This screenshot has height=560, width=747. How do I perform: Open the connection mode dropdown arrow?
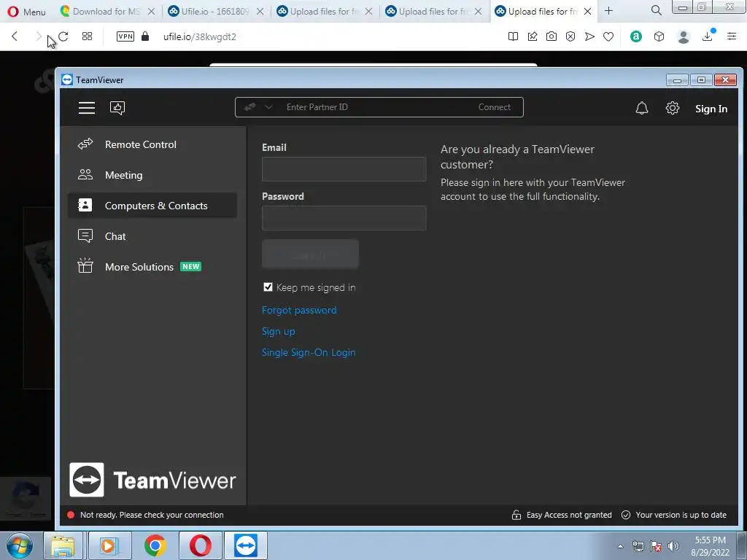click(x=268, y=107)
